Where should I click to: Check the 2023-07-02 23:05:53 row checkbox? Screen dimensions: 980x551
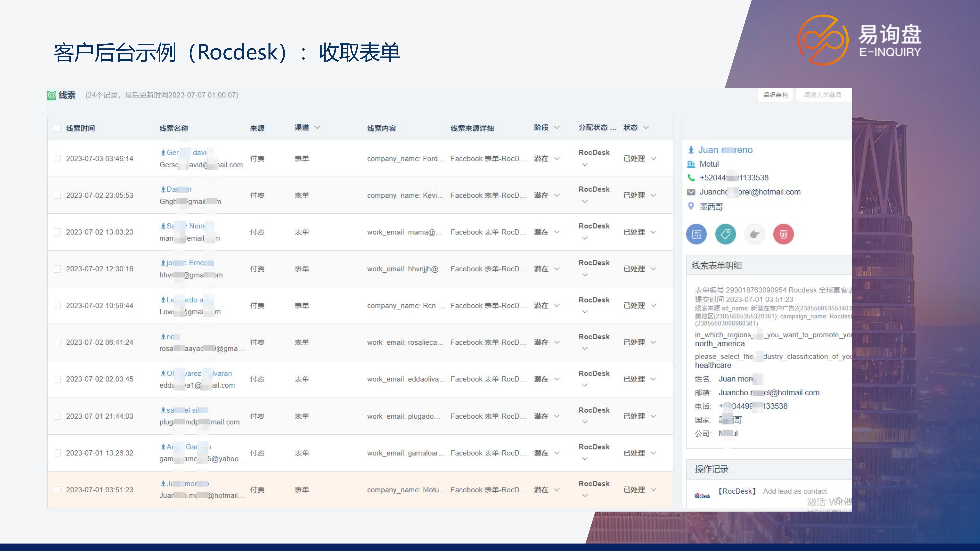pyautogui.click(x=58, y=195)
